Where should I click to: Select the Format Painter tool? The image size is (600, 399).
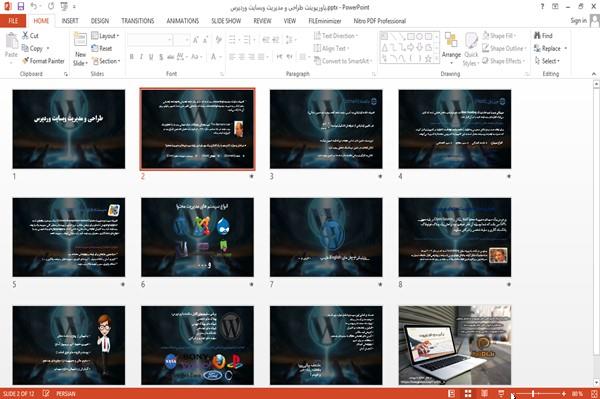click(43, 61)
